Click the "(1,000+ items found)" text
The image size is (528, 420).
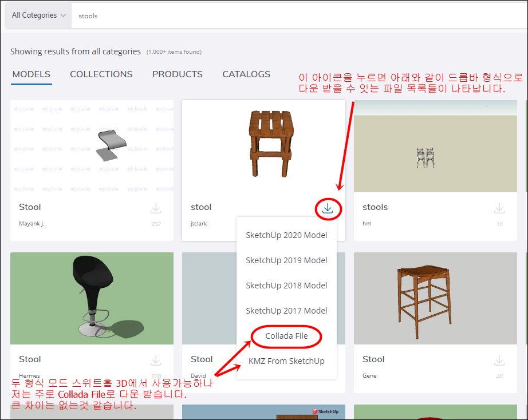[x=174, y=52]
